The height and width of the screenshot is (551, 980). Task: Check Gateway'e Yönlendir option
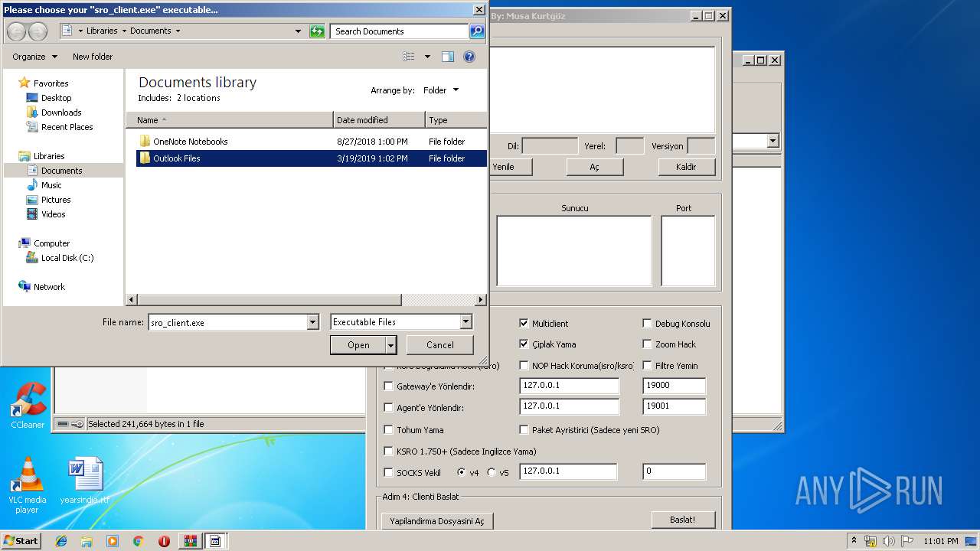tap(388, 386)
